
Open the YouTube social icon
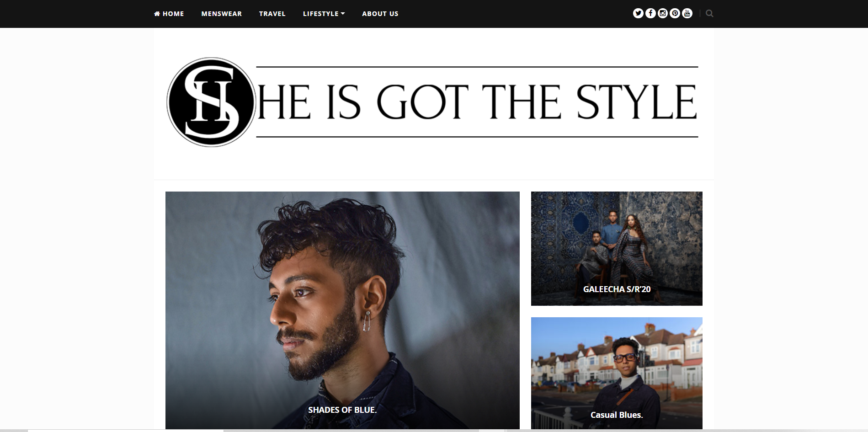click(687, 13)
